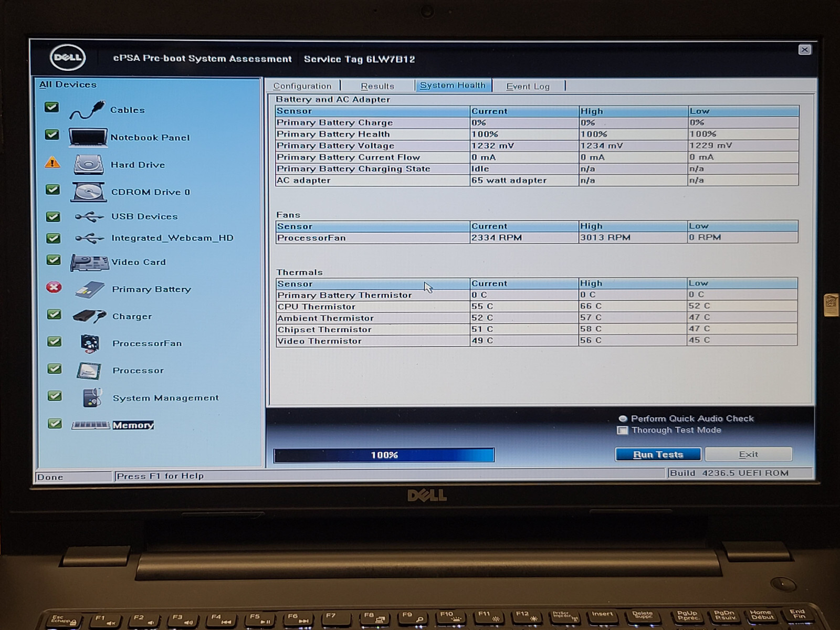840x630 pixels.
Task: Click Primary Battery Charge sensor row
Action: 537,122
